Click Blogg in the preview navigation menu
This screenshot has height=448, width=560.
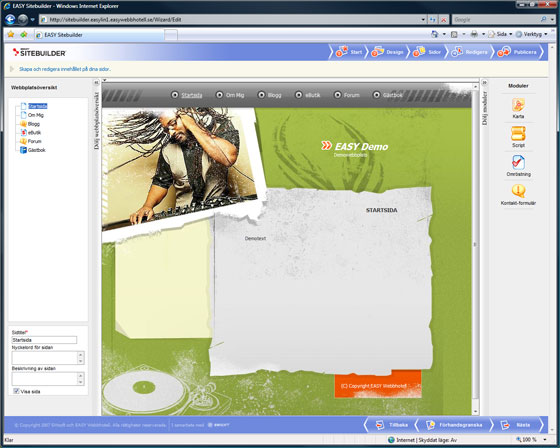(274, 95)
